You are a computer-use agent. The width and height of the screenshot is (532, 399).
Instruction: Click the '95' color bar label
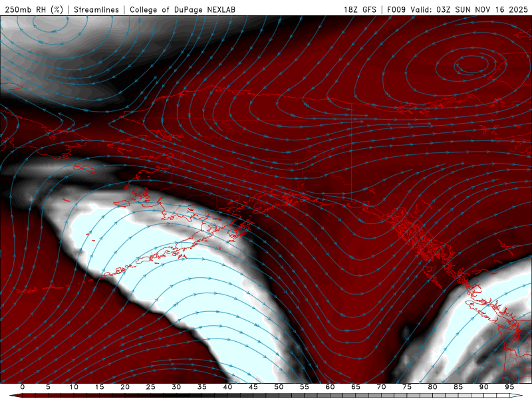coord(509,387)
